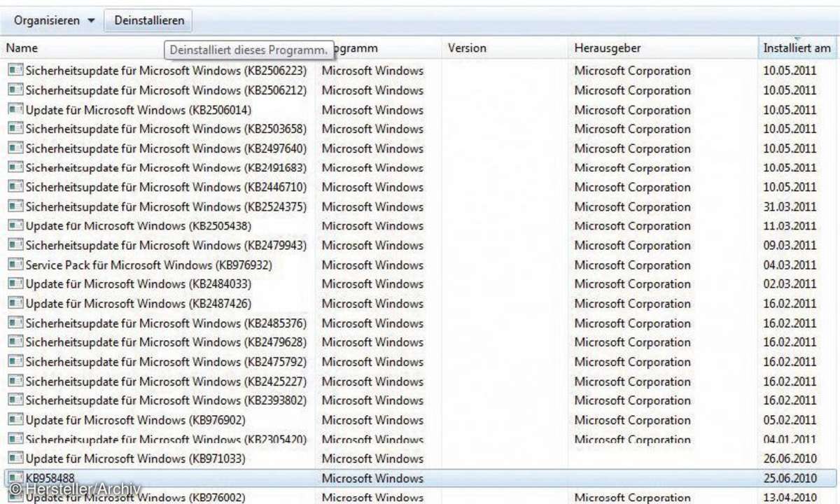
Task: Click the install date 02.03.2011
Action: (x=790, y=284)
